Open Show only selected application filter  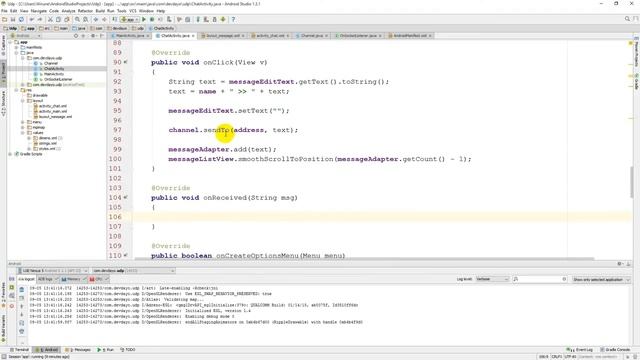pos(601,280)
